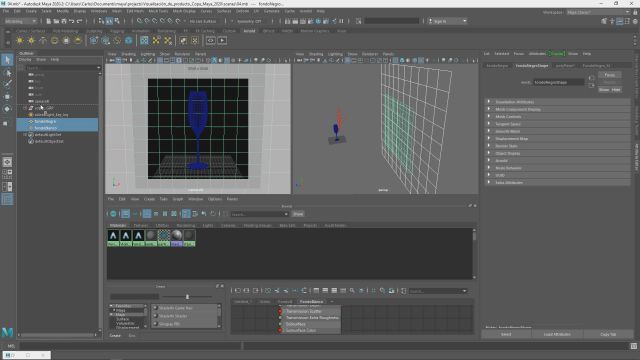The height and width of the screenshot is (360, 640).
Task: Adjust the Create panel icon size slider
Action: coord(187,297)
